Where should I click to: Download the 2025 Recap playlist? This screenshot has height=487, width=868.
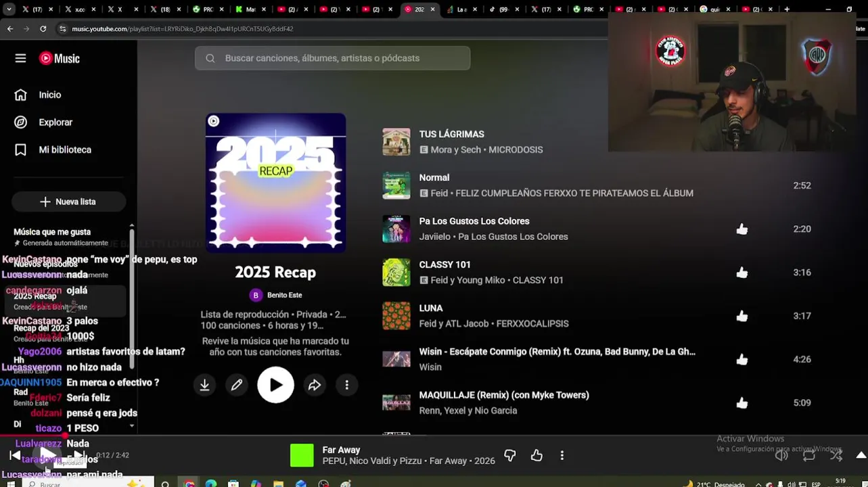[x=204, y=385]
